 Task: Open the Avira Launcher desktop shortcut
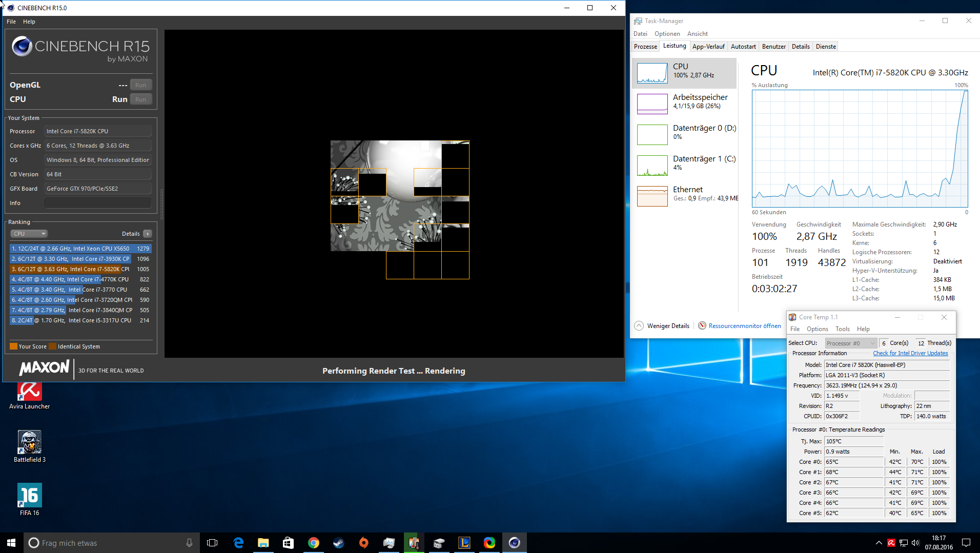[30, 395]
